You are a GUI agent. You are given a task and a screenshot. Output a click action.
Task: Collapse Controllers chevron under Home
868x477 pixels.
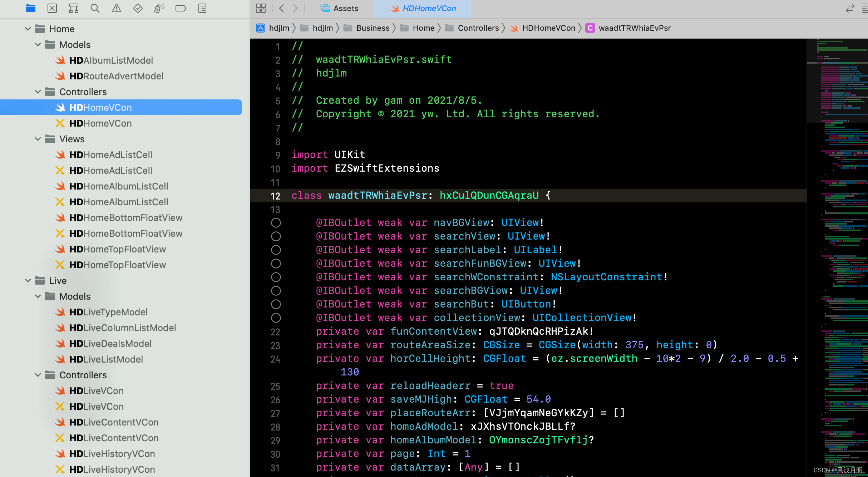pos(38,92)
